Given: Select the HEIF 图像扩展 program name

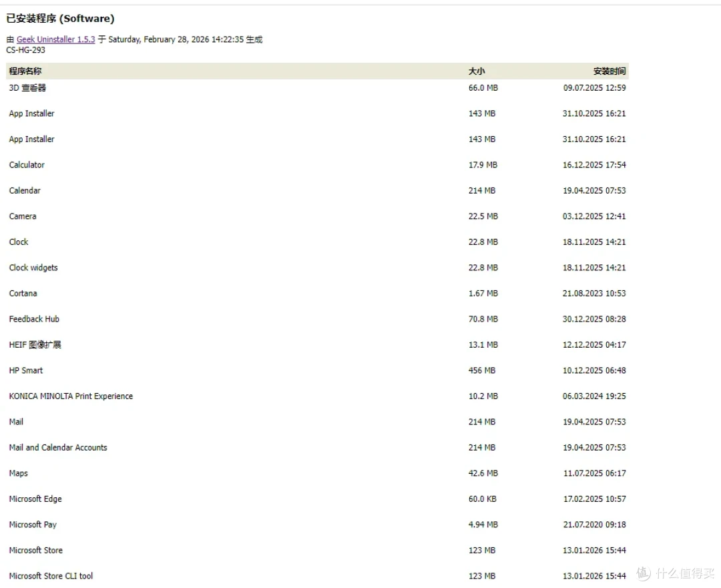Looking at the screenshot, I should coord(35,345).
